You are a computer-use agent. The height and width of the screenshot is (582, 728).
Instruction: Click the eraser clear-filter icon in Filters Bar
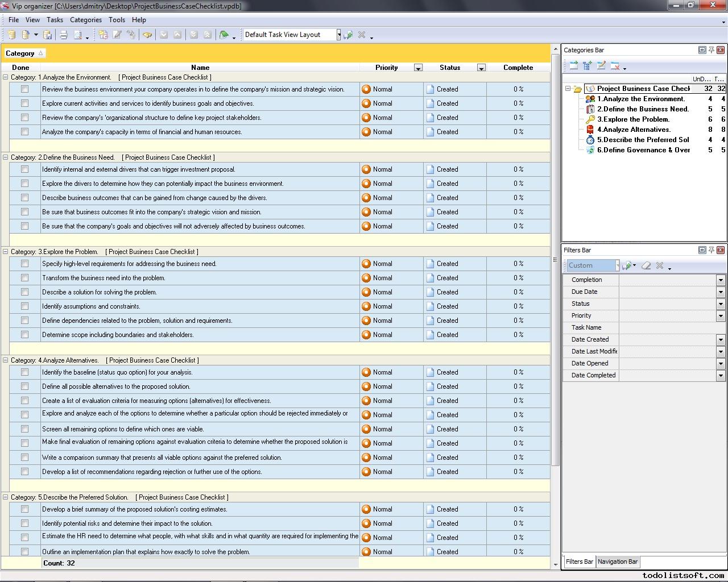[x=646, y=265]
